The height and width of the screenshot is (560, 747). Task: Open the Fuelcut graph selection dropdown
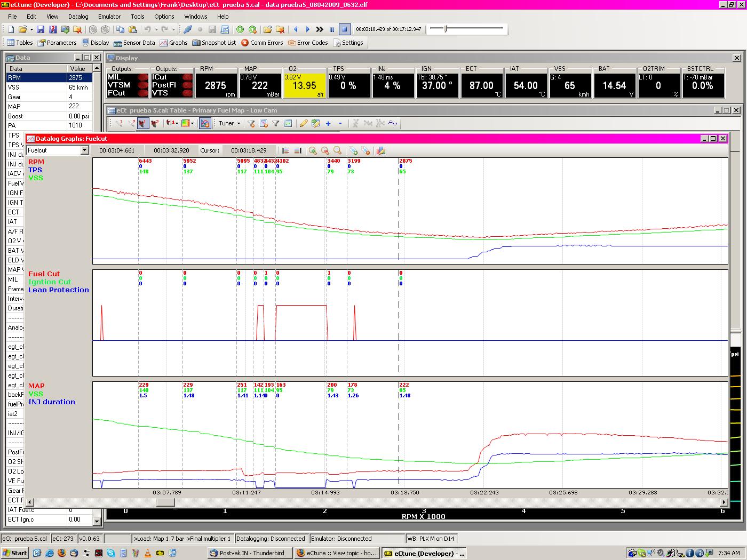84,150
